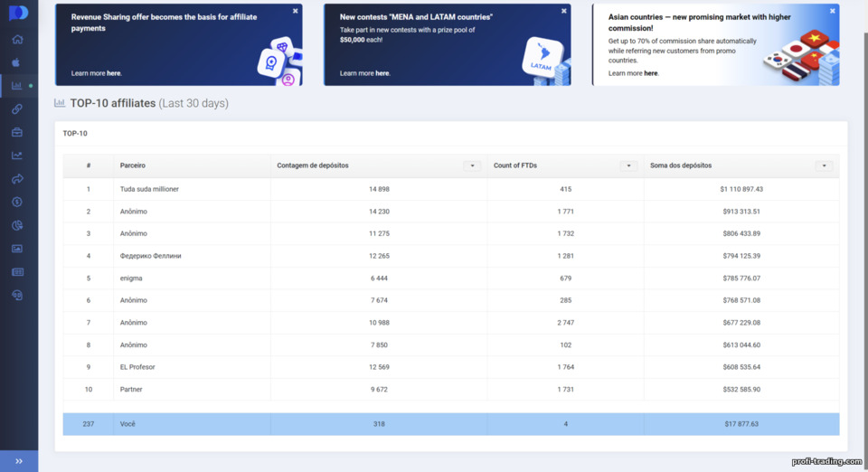Click the share arrow icon in sidebar
The height and width of the screenshot is (472, 868).
click(17, 179)
